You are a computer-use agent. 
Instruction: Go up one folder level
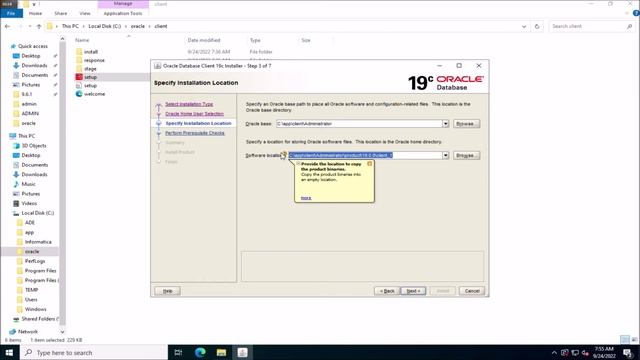click(39, 26)
